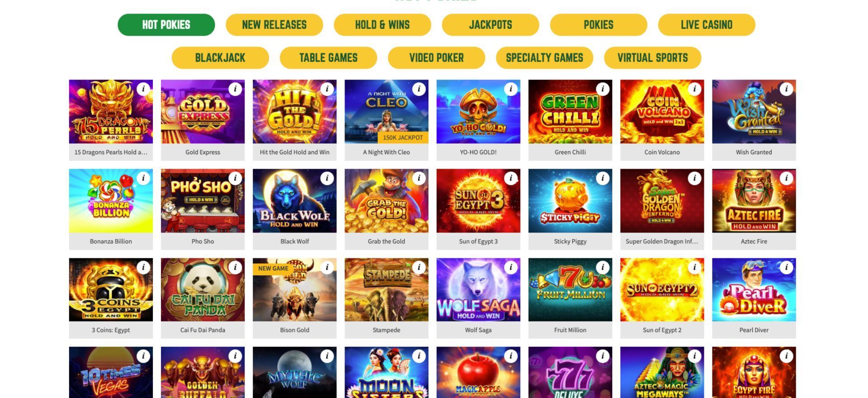Viewport: 868px width, 398px height.
Task: Open info icon on Gold Express tile
Action: [x=235, y=89]
